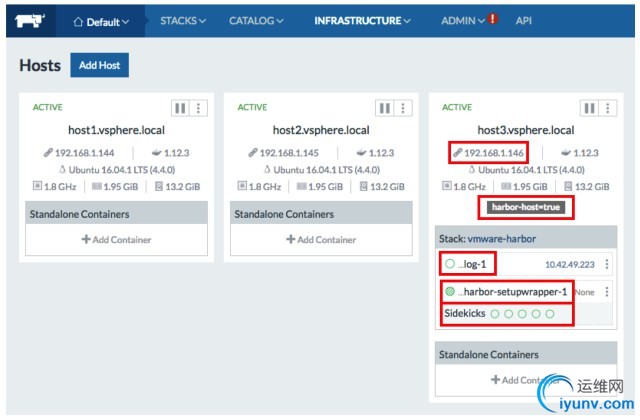Image resolution: width=640 pixels, height=420 pixels.
Task: Click the Rancher cow logo
Action: pos(30,21)
